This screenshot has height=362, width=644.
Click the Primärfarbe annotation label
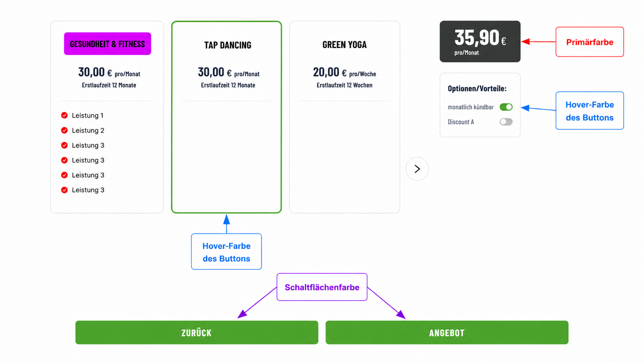[x=590, y=42]
